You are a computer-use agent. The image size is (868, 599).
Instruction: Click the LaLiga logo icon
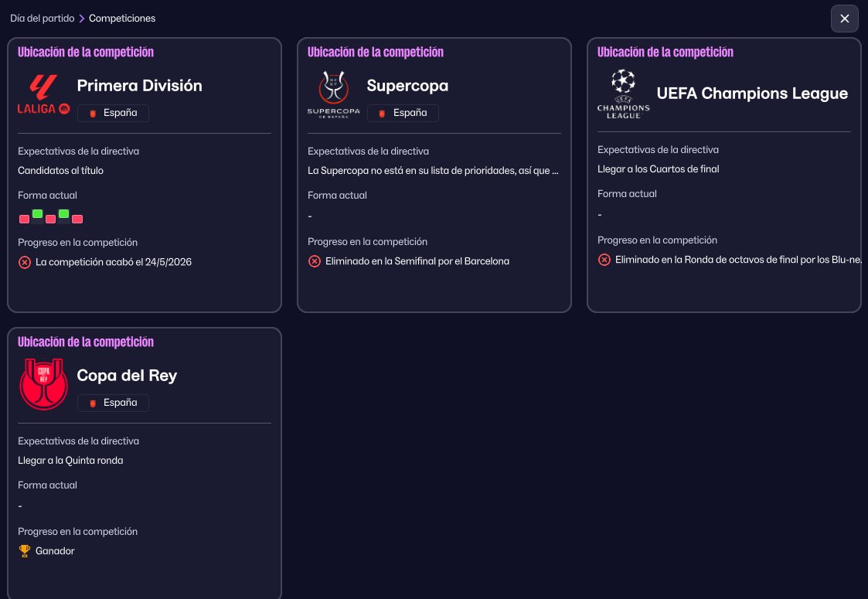click(x=44, y=94)
